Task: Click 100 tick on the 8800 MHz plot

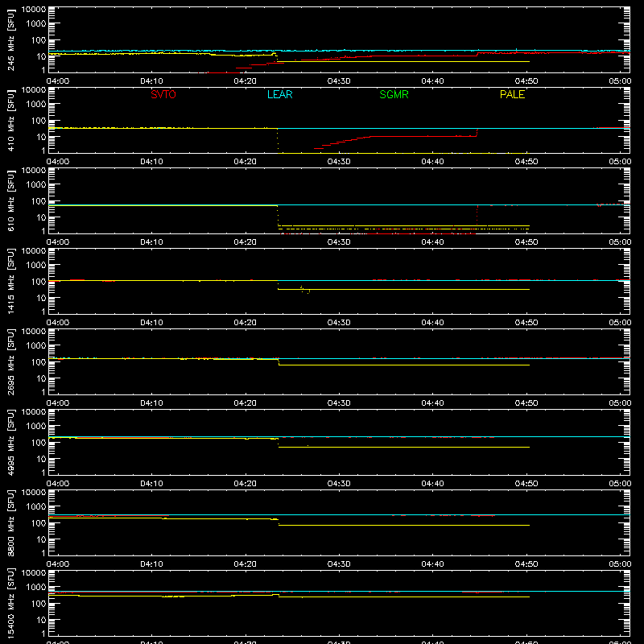Action: (x=39, y=522)
